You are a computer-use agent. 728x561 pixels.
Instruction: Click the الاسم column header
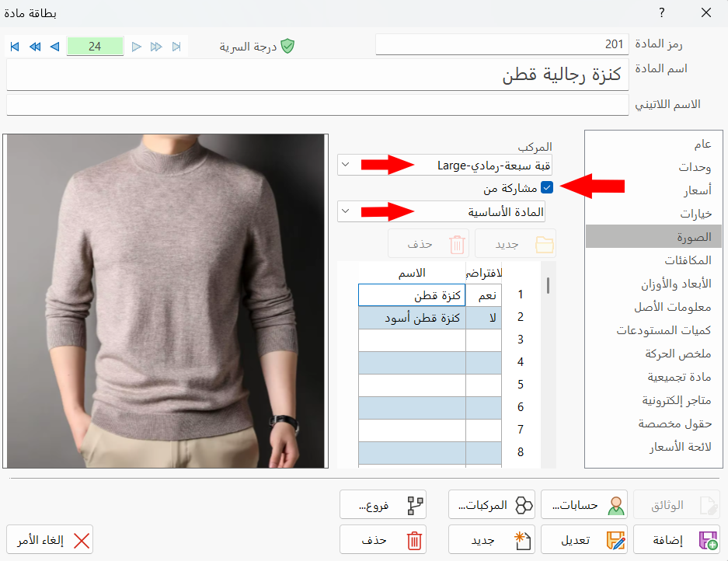coord(412,273)
